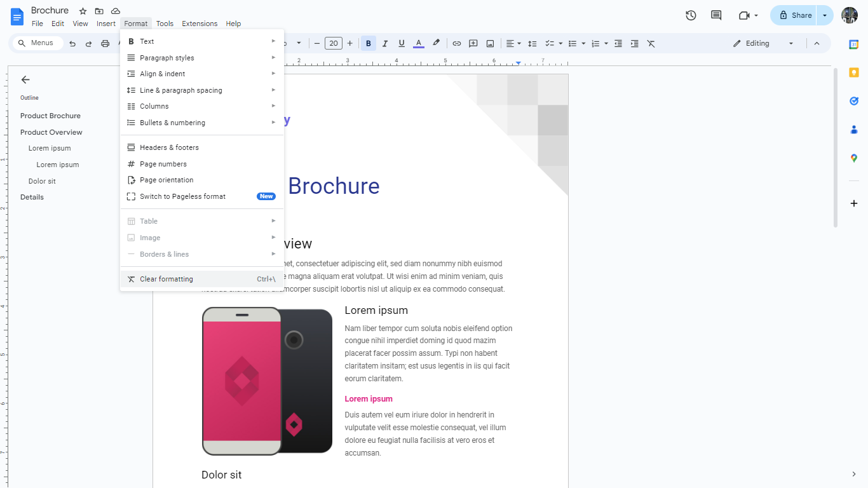Jump to Product Overview in outline

pos(51,132)
